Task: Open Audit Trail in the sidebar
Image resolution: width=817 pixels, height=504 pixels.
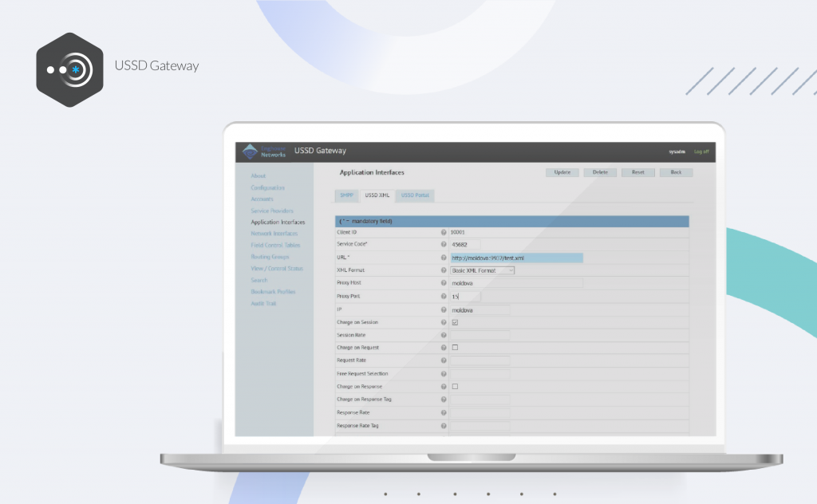Action: [263, 304]
